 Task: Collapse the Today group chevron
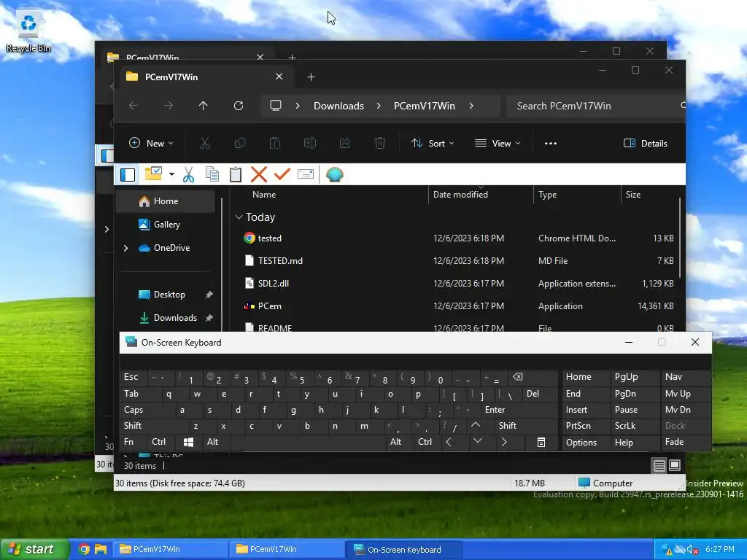pyautogui.click(x=239, y=217)
